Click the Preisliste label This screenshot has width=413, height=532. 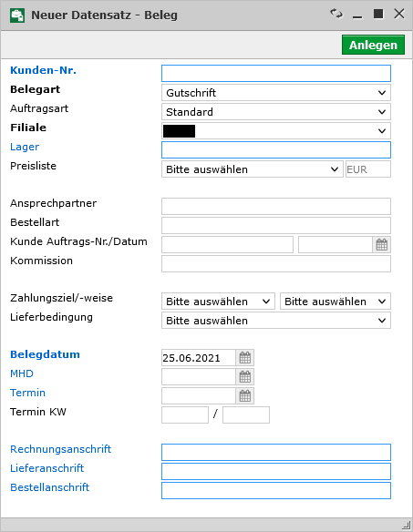(x=34, y=166)
